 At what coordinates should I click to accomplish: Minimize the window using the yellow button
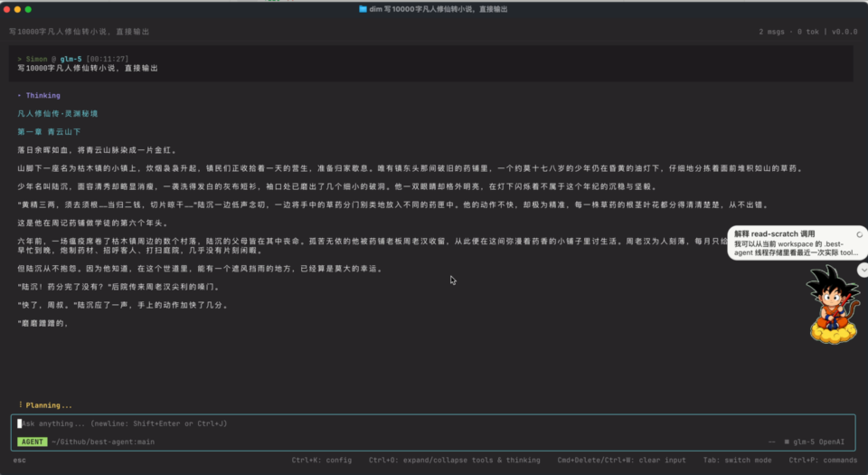click(17, 9)
